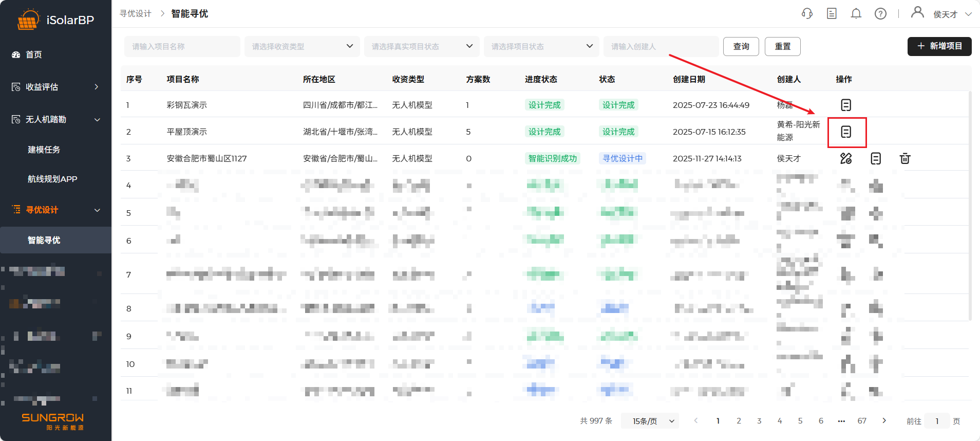Image resolution: width=980 pixels, height=441 pixels.
Task: Collapse the 无人机踏勘 sidebar menu
Action: point(55,120)
